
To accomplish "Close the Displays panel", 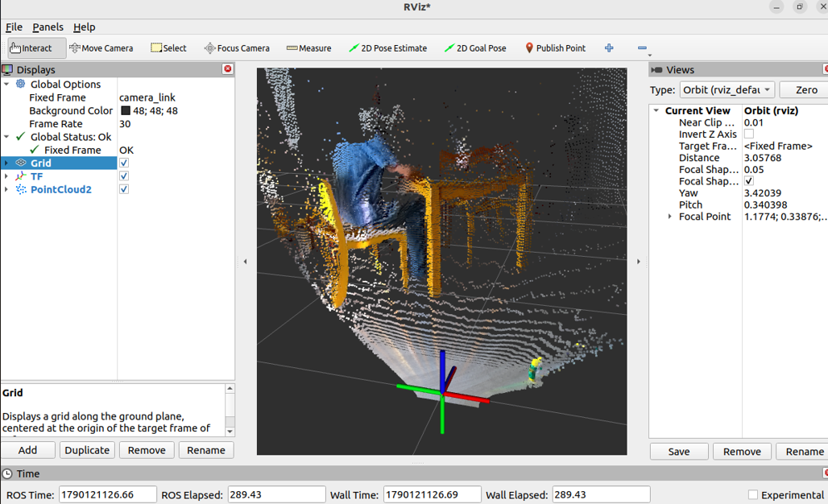I will (228, 69).
